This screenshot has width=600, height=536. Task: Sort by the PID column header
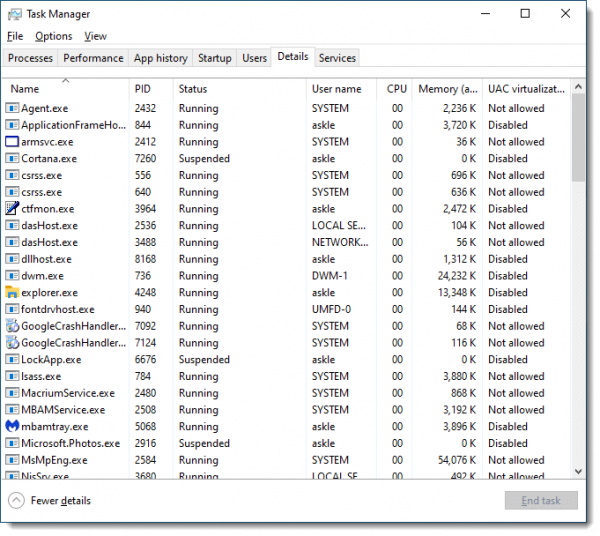click(151, 89)
